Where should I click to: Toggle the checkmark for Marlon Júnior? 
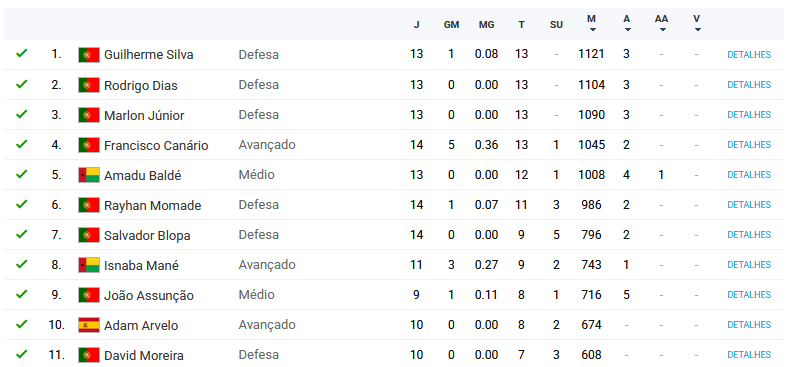(21, 114)
